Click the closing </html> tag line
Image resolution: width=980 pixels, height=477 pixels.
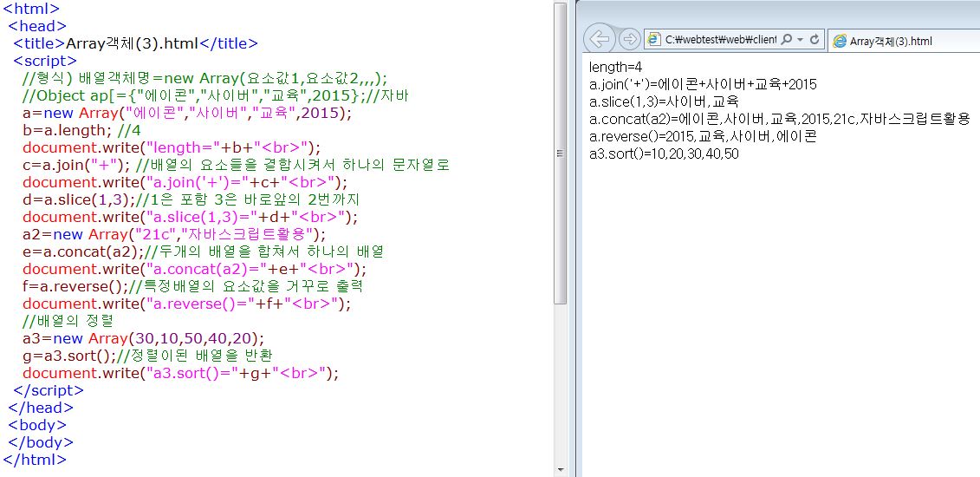35,460
